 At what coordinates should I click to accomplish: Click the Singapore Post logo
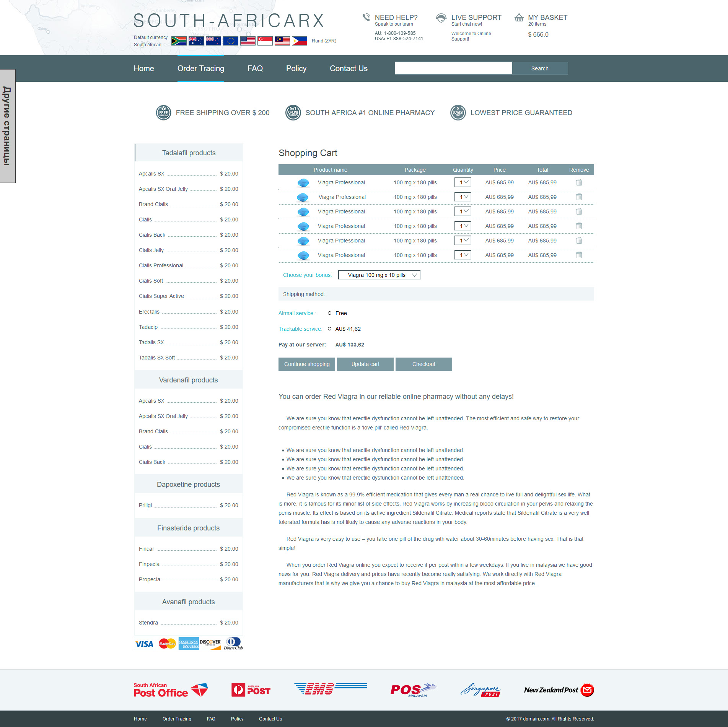480,690
